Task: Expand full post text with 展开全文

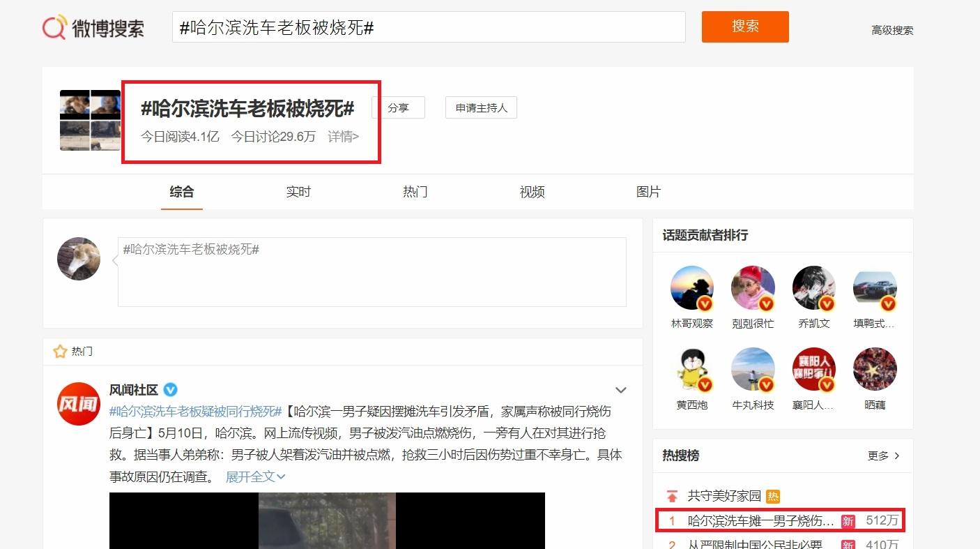Action: (x=255, y=476)
